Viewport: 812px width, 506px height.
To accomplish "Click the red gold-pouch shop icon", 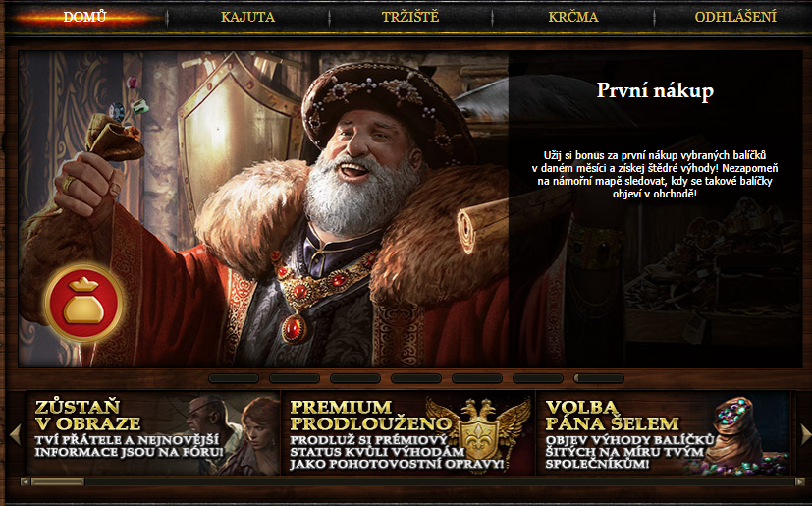I will coord(83,303).
